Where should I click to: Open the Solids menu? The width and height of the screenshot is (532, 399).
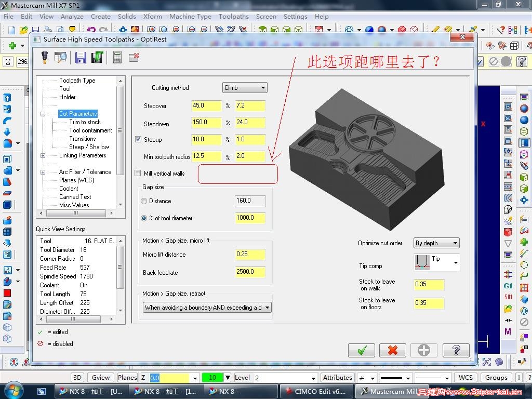(x=127, y=16)
